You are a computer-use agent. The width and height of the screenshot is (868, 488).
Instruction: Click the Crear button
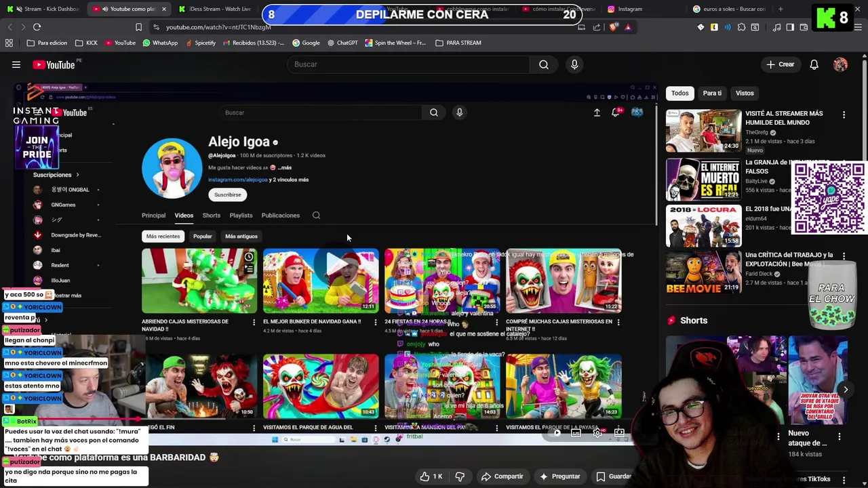click(780, 64)
